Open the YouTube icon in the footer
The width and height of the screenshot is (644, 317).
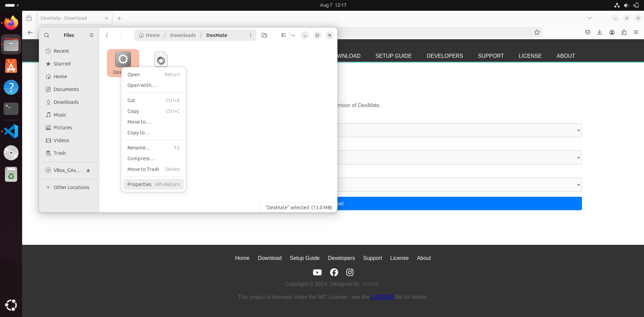pos(317,272)
